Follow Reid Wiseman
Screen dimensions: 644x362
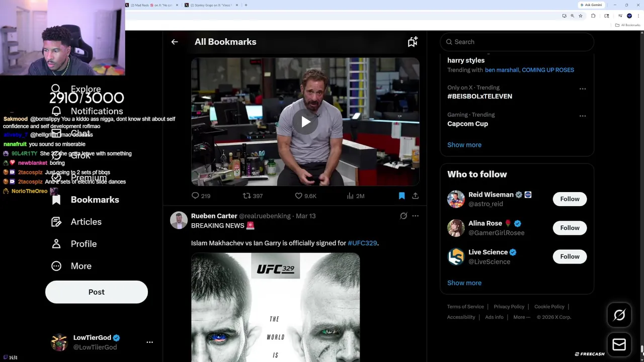(x=570, y=199)
